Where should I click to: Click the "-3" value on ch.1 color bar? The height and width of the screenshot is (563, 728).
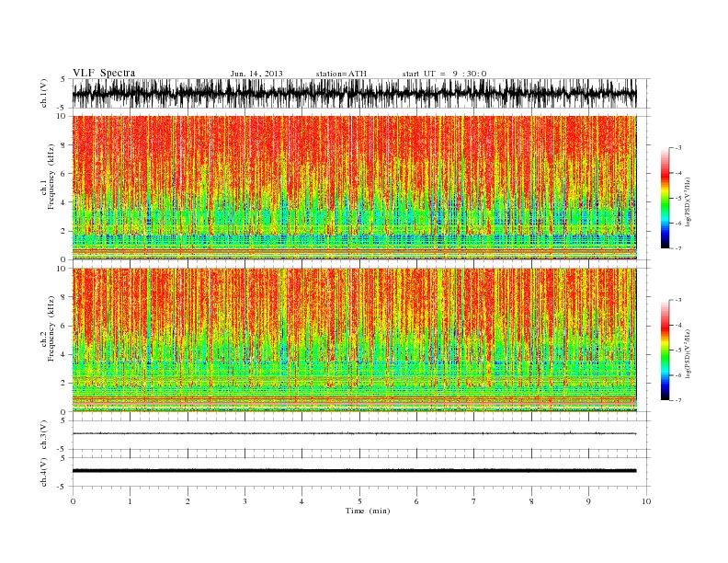point(678,148)
